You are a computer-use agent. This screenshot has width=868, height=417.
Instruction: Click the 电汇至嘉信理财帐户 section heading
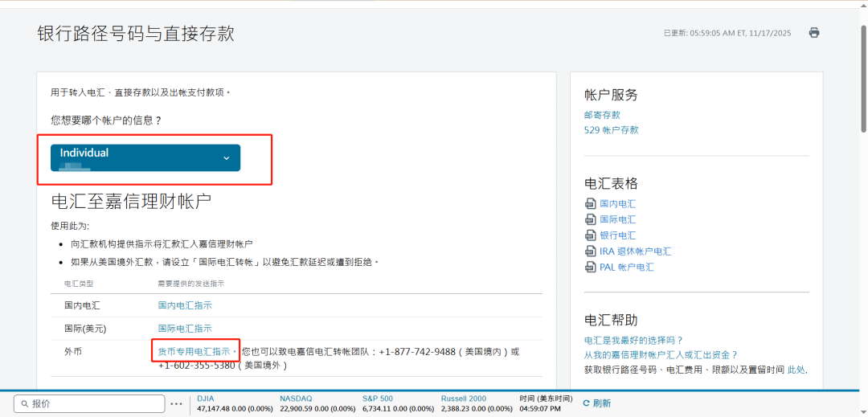point(131,202)
